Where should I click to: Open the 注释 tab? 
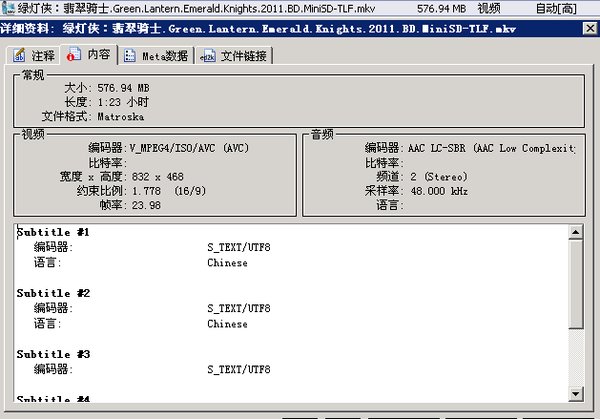point(33,55)
